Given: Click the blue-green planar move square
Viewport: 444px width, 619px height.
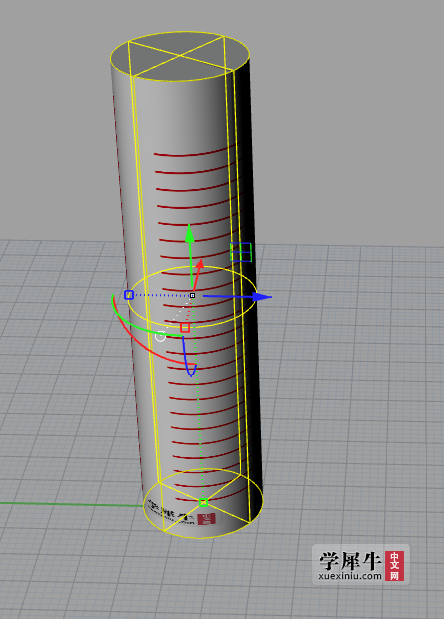Looking at the screenshot, I should click(x=241, y=252).
